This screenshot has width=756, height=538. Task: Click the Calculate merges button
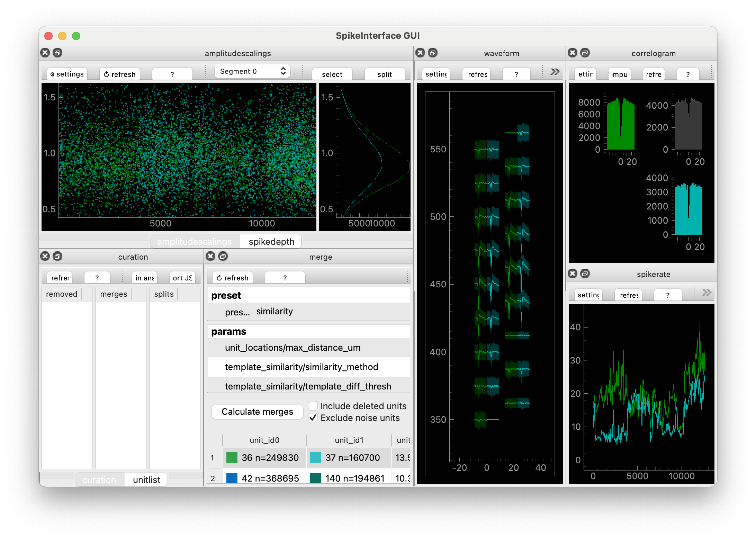coord(257,412)
